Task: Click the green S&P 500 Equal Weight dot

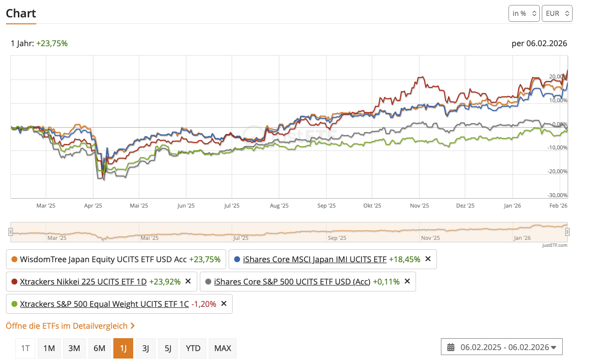Action: pyautogui.click(x=14, y=304)
